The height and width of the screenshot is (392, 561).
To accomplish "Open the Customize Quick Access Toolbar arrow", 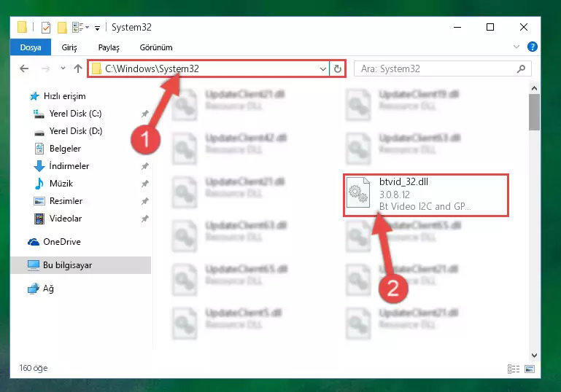I will coord(97,28).
